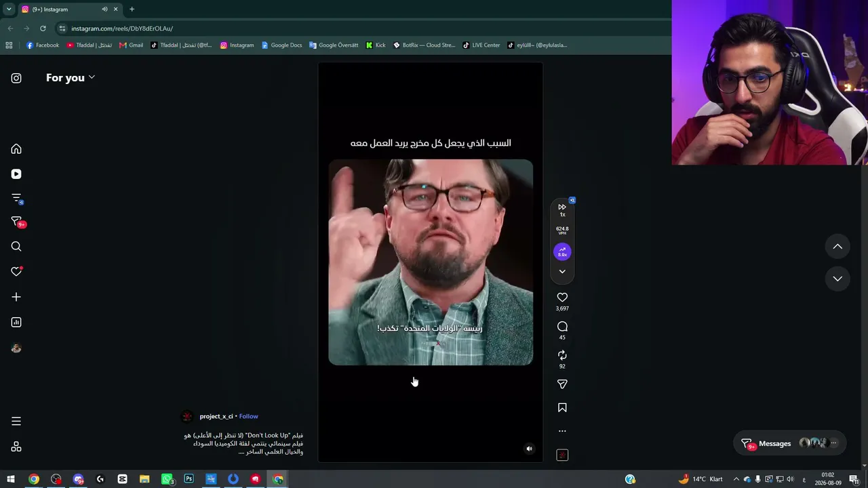Viewport: 868px width, 488px height.
Task: Open direct messages in the left sidebar
Action: tap(17, 222)
